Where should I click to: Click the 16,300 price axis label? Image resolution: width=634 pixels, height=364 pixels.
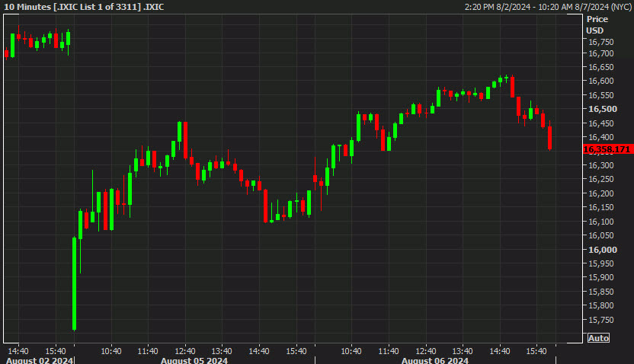click(x=600, y=165)
